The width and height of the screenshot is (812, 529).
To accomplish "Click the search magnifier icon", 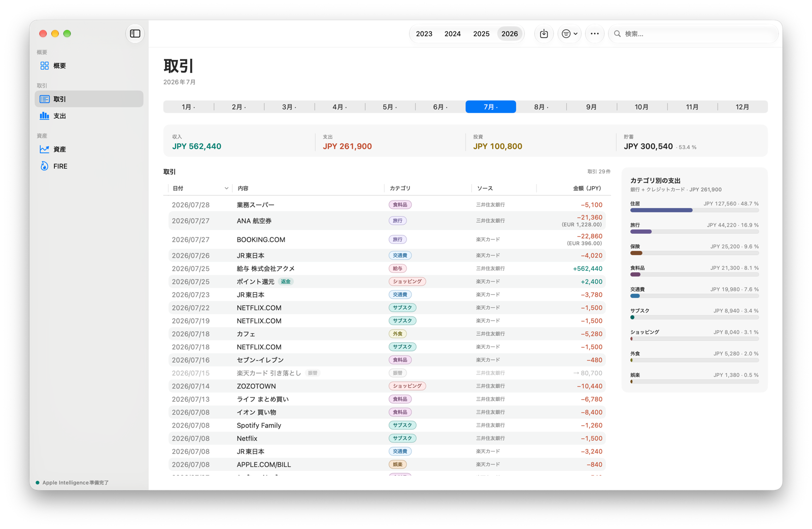I will [617, 34].
